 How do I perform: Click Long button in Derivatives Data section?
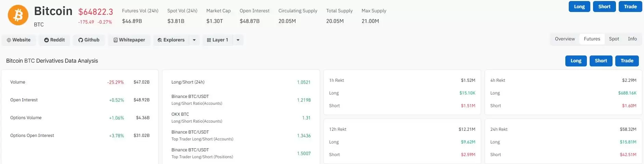576,61
